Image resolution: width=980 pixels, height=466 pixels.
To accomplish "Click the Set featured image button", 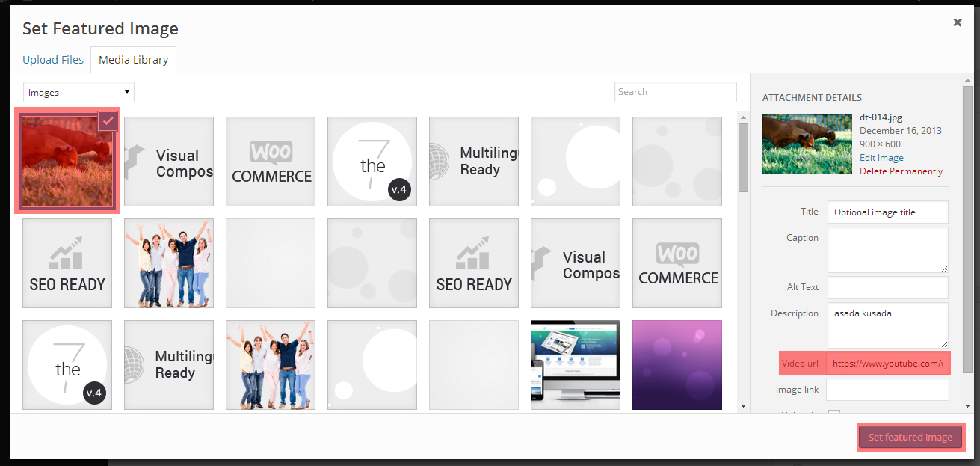I will [910, 438].
